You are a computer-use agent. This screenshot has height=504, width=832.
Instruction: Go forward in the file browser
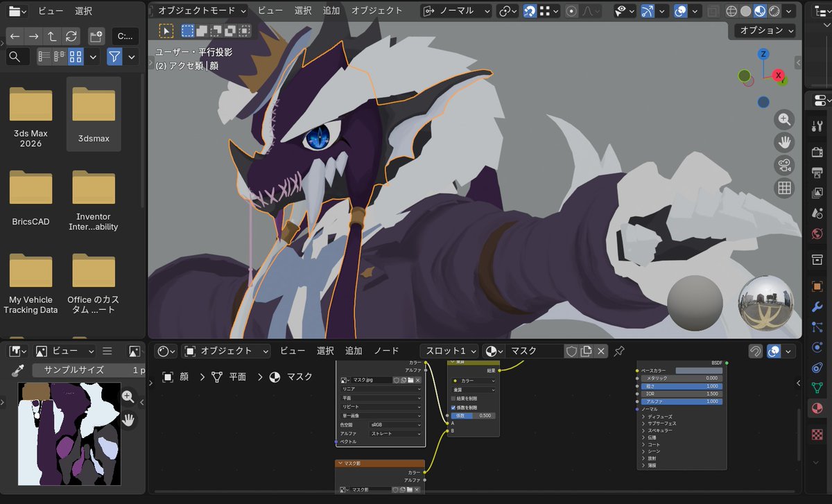click(34, 36)
